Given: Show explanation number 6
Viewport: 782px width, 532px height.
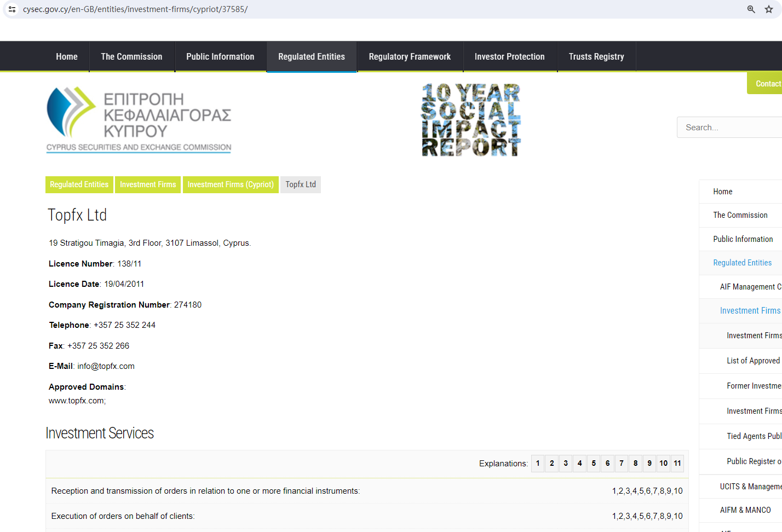Looking at the screenshot, I should tap(608, 464).
